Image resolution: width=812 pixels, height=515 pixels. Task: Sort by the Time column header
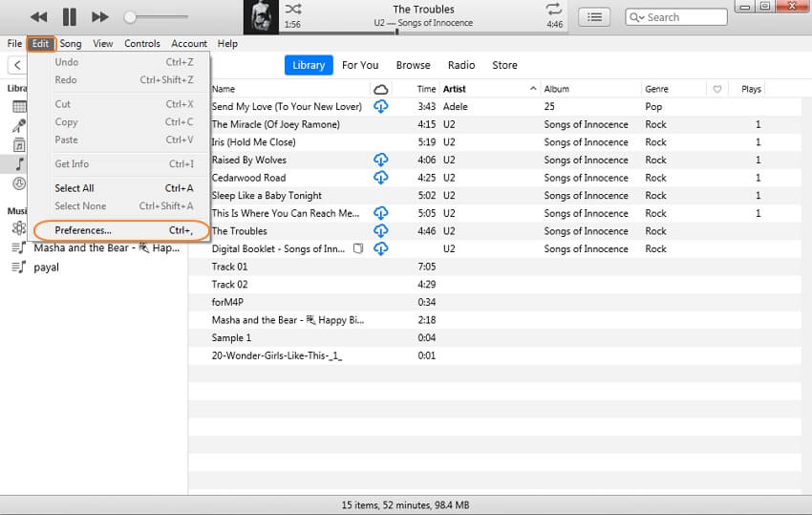point(426,89)
